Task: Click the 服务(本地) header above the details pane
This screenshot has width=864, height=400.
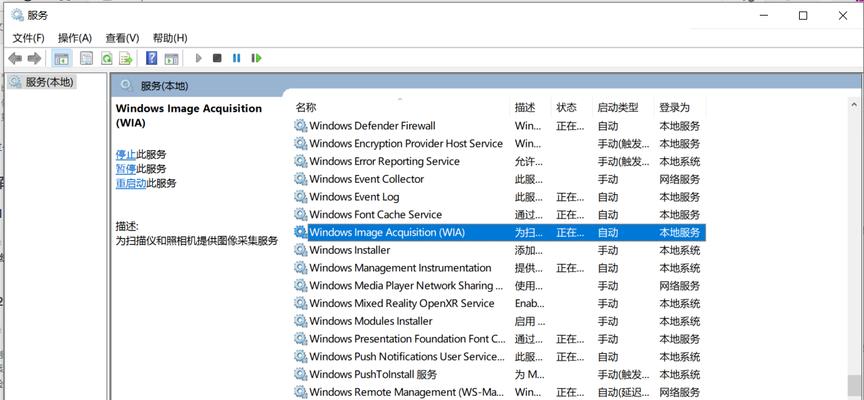Action: coord(164,86)
